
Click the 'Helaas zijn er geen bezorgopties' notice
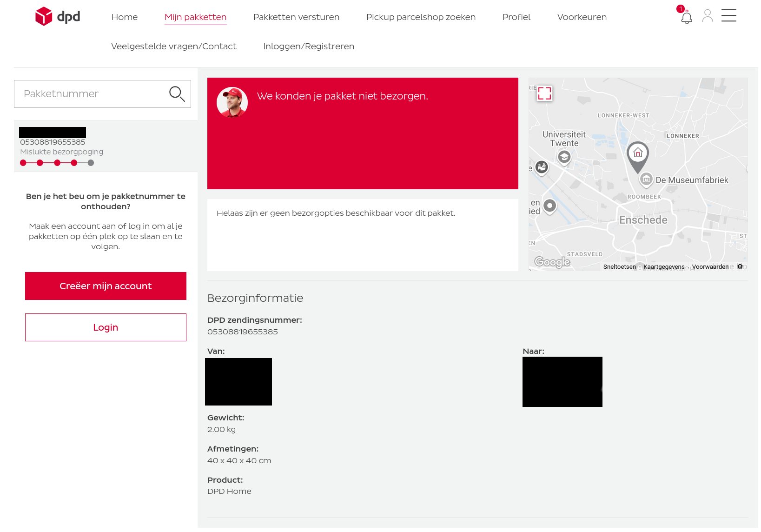pyautogui.click(x=336, y=213)
